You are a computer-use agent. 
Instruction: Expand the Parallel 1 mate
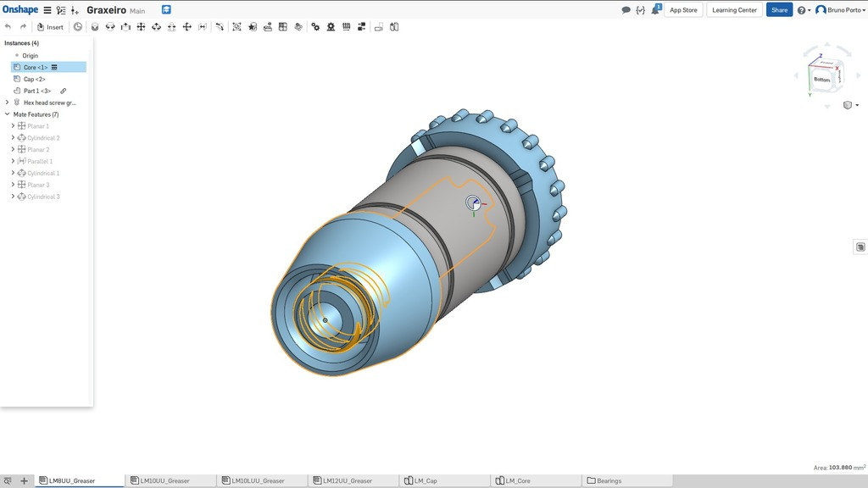point(13,161)
